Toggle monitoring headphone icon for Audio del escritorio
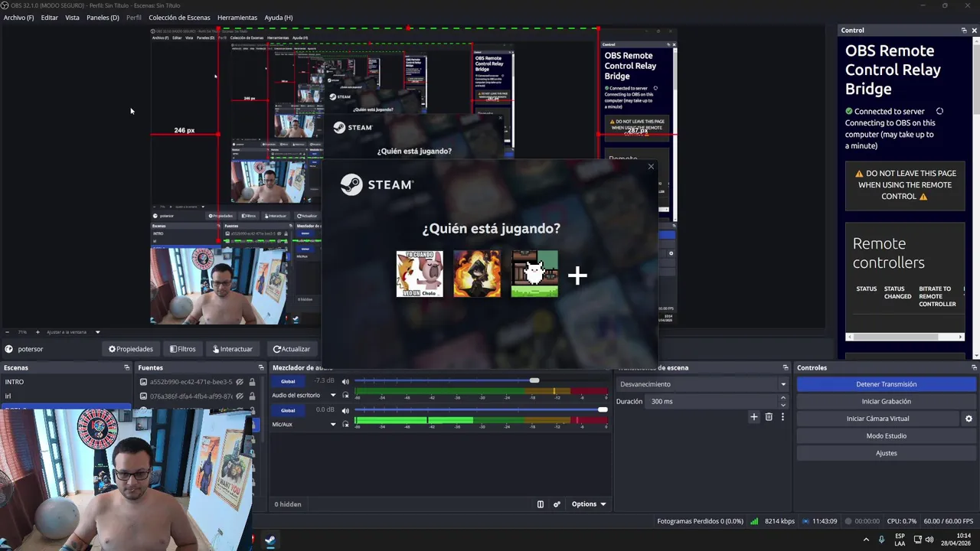Image resolution: width=980 pixels, height=551 pixels. tap(346, 396)
